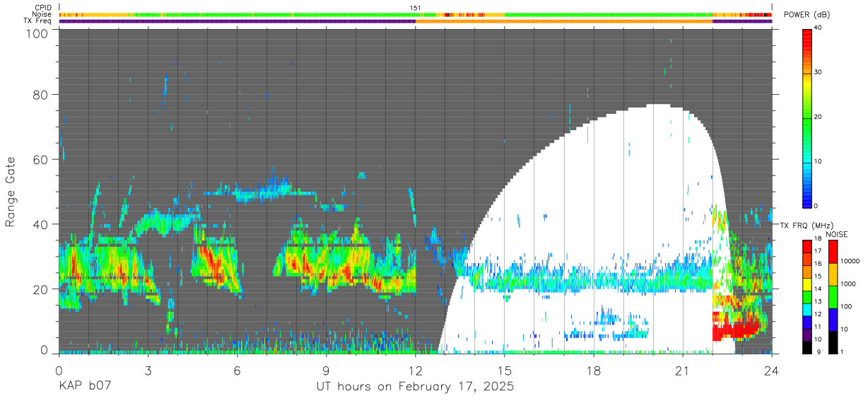Click the 20 label on power colorbar
Image resolution: width=868 pixels, height=401 pixels.
coord(818,117)
